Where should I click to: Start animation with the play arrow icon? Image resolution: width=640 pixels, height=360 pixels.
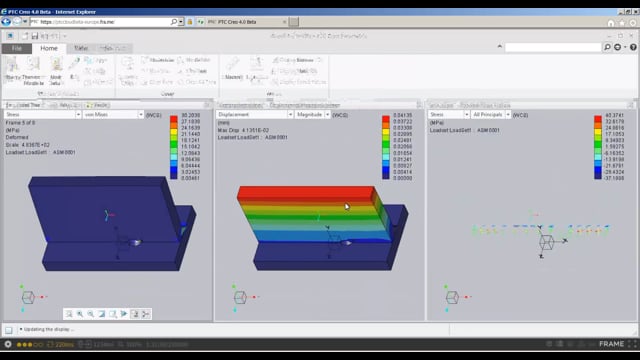[x=124, y=314]
